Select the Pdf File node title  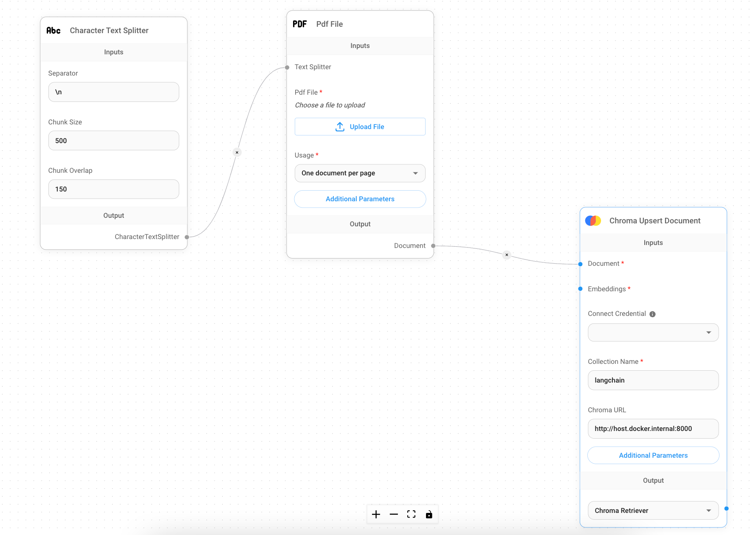pos(330,24)
